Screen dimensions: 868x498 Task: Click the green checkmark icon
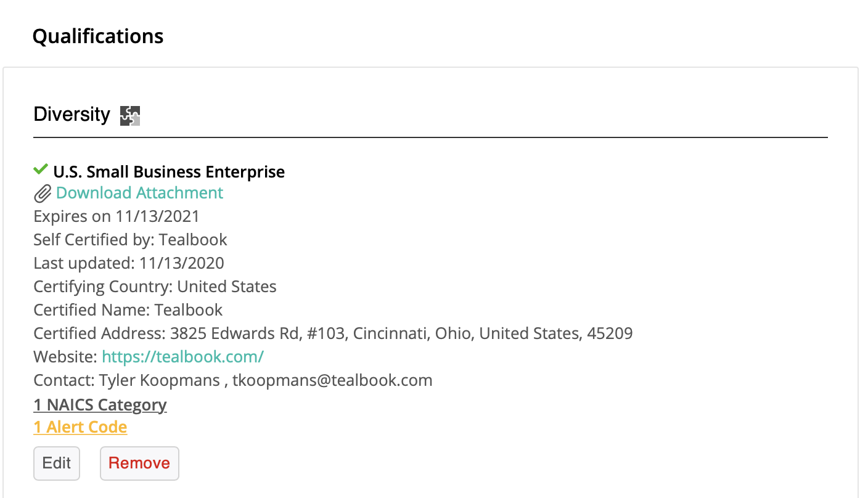(x=41, y=169)
